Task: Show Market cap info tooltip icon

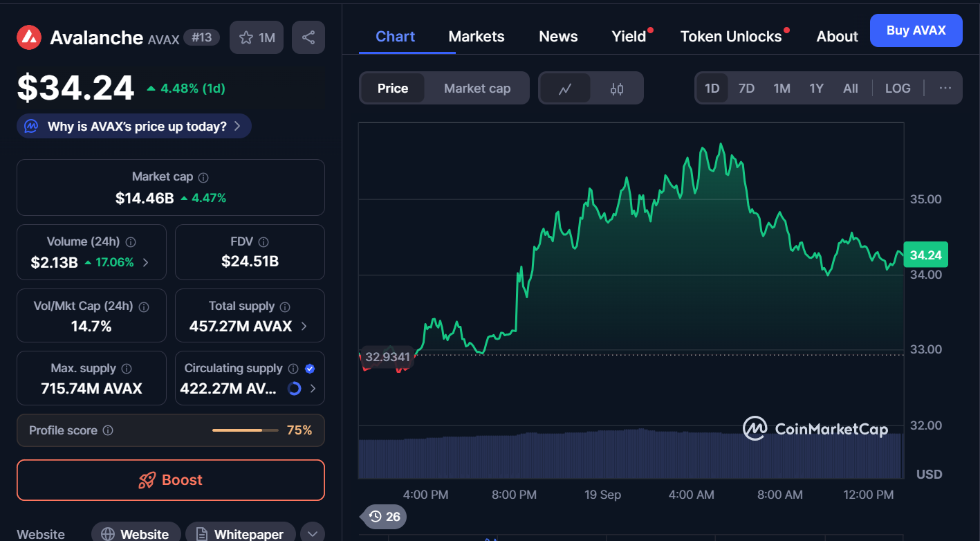Action: 203,177
